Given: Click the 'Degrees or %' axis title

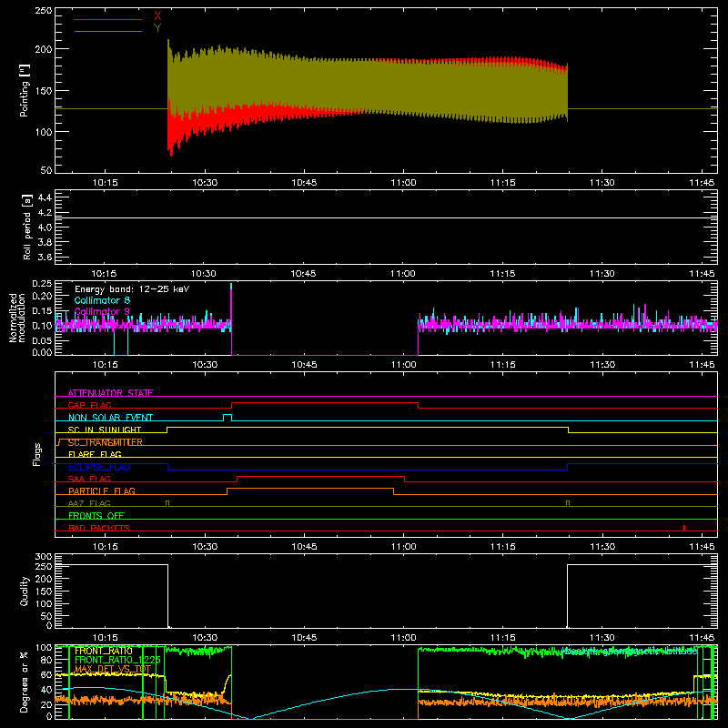Looking at the screenshot, I should point(25,682).
